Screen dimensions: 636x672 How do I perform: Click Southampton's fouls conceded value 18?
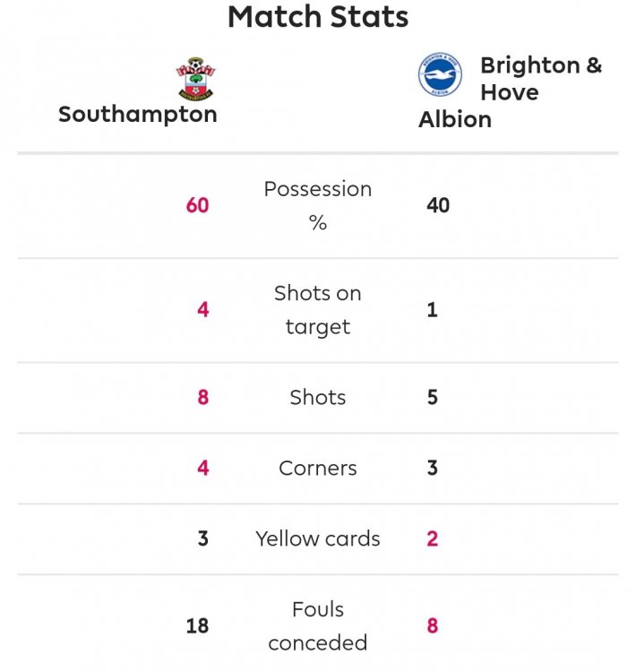pyautogui.click(x=198, y=625)
